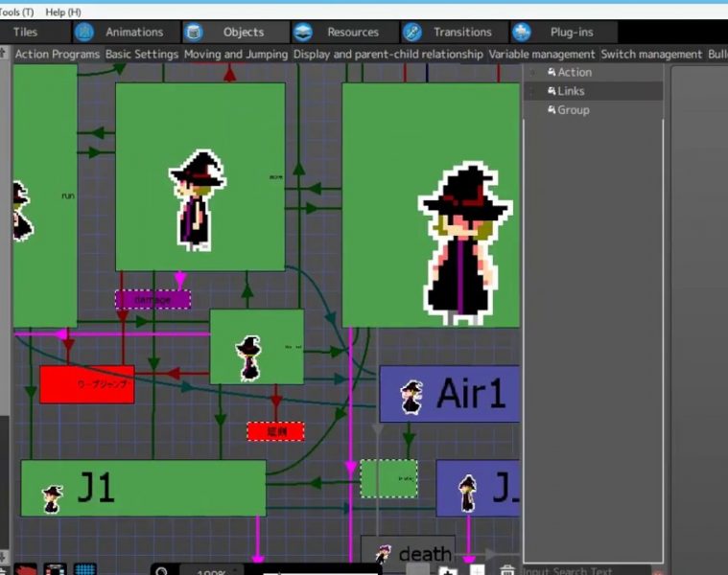Select the center large witch action node

pyautogui.click(x=200, y=176)
